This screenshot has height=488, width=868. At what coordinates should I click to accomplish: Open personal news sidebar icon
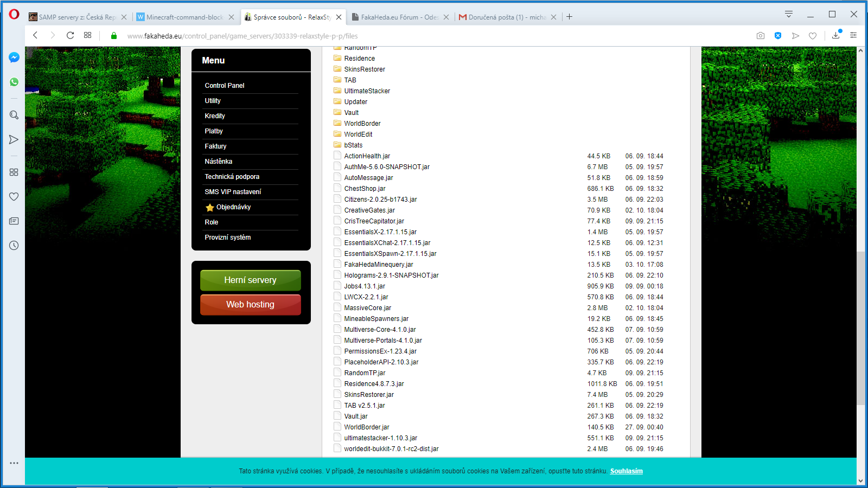[x=14, y=221]
